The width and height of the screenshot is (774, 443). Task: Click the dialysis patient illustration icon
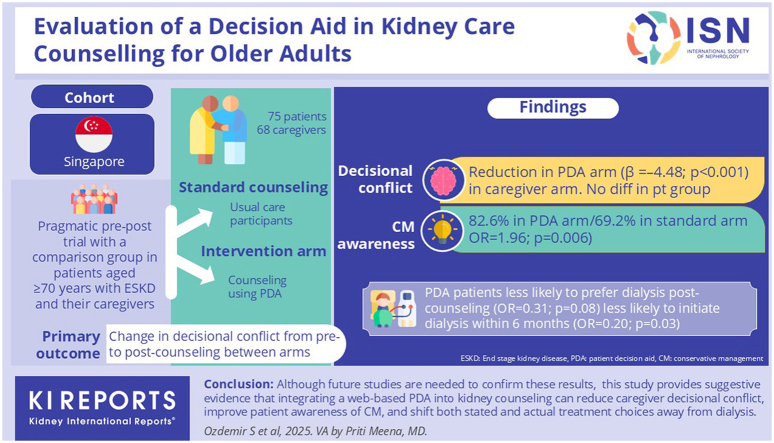coord(393,309)
